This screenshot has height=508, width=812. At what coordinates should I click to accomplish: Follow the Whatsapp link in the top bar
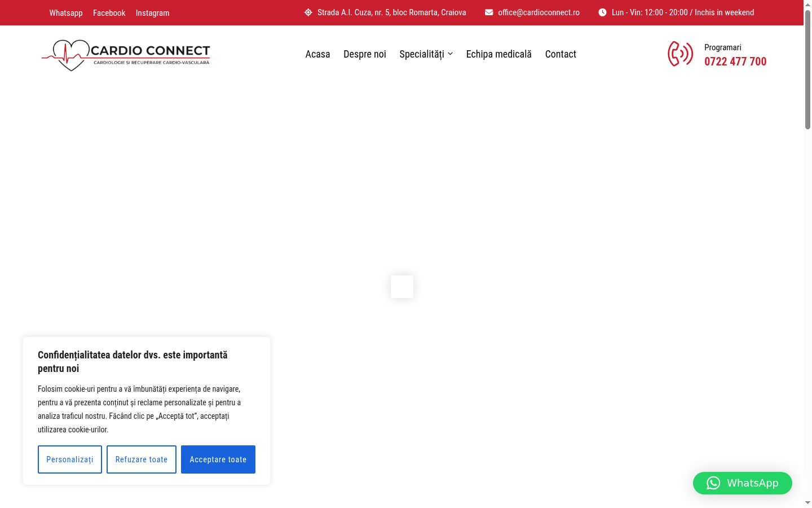point(66,12)
